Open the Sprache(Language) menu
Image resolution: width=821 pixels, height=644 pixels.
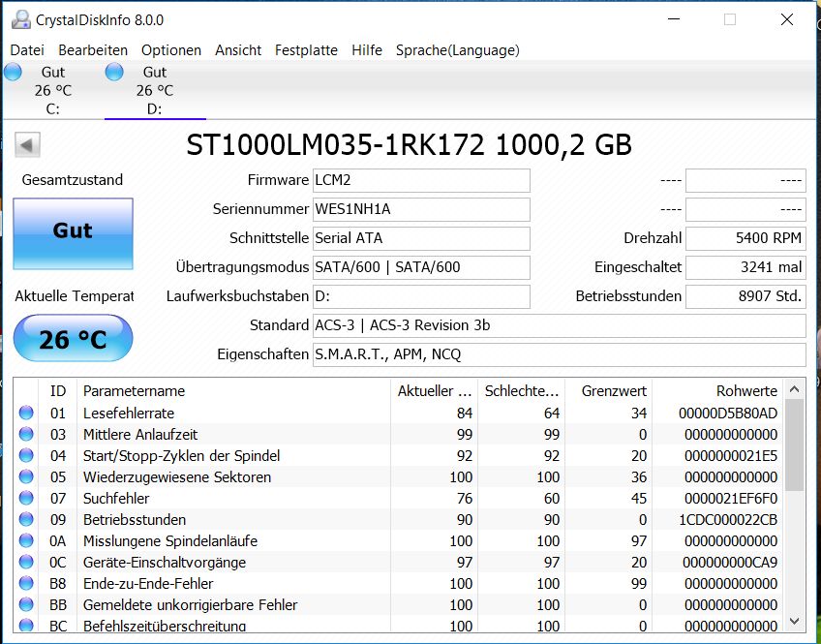[455, 50]
